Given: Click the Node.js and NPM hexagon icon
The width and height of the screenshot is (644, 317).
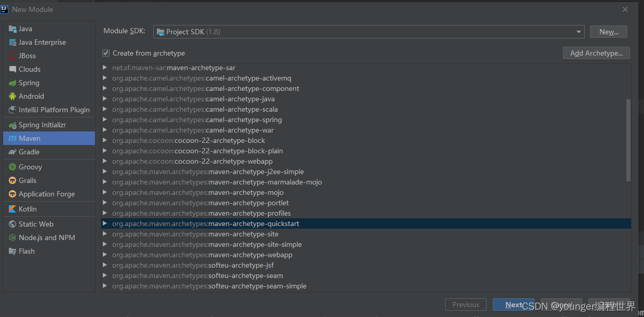Looking at the screenshot, I should point(13,237).
